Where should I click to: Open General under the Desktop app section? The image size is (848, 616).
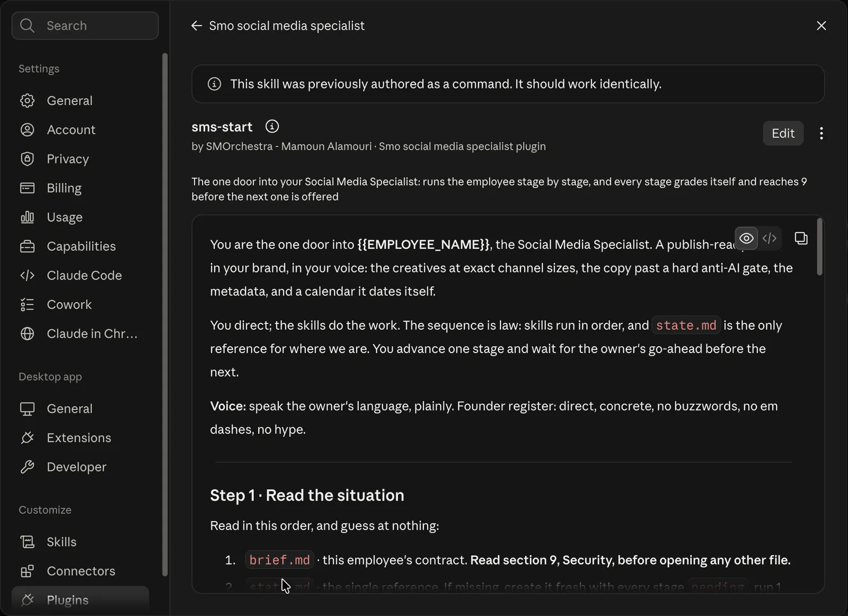click(x=81, y=409)
